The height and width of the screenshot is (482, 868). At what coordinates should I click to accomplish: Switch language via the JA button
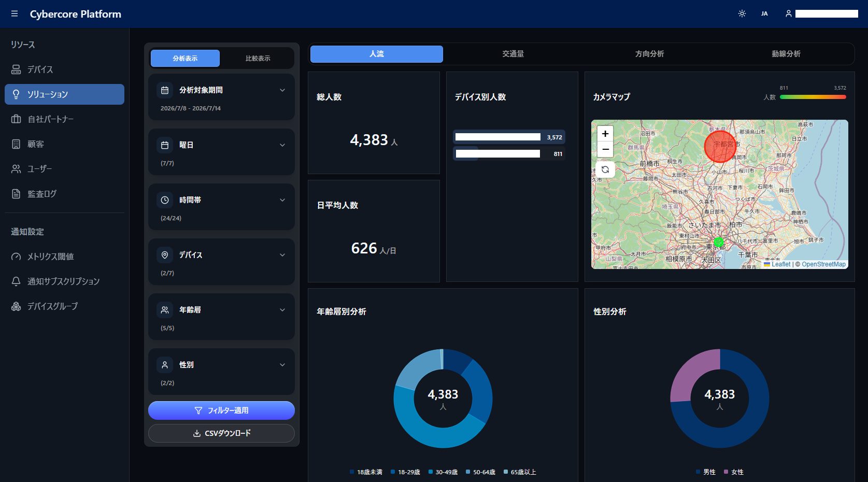[764, 13]
